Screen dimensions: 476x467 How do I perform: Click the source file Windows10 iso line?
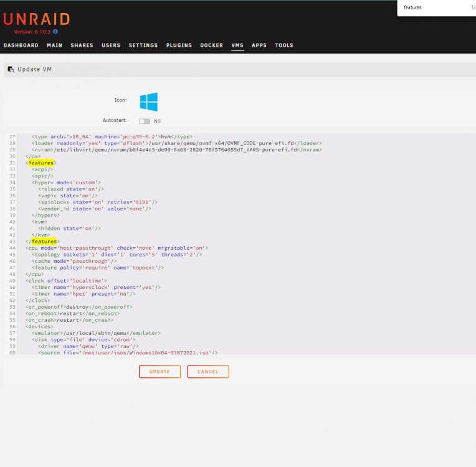click(128, 352)
